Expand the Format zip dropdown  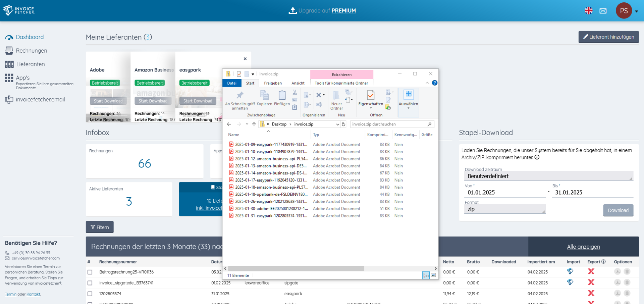[x=505, y=209]
